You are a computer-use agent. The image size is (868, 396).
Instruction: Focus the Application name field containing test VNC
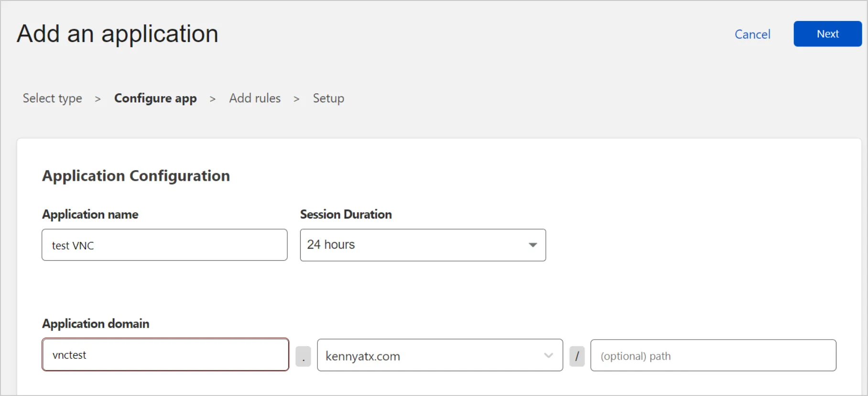tap(164, 245)
